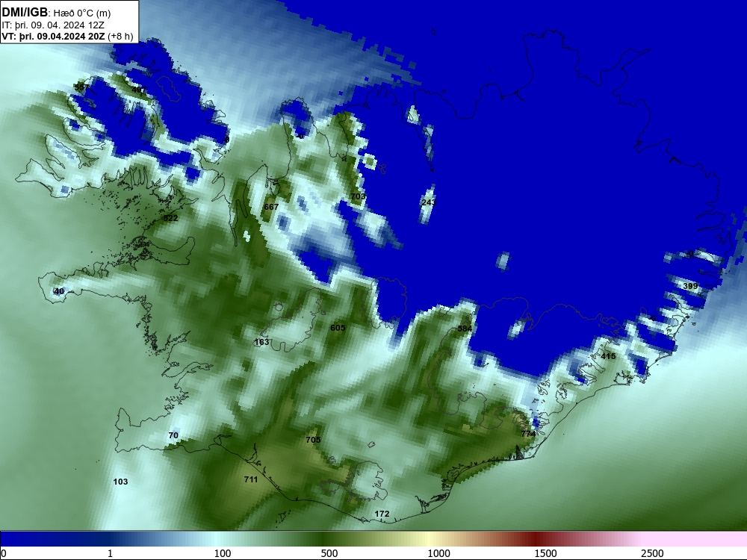Image resolution: width=747 pixels, height=560 pixels.
Task: Click the colour scale gradient bar
Action: click(373, 538)
